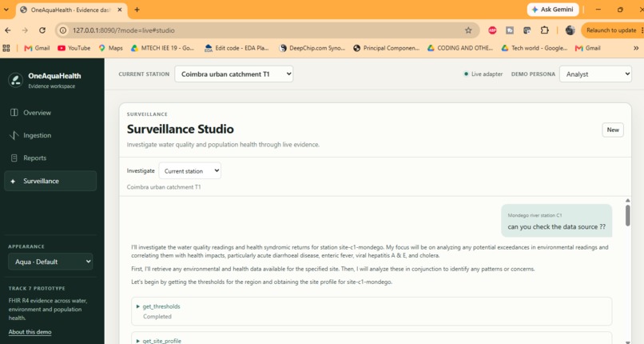
Task: Click the Surveillance Studio heading
Action: pos(181,129)
